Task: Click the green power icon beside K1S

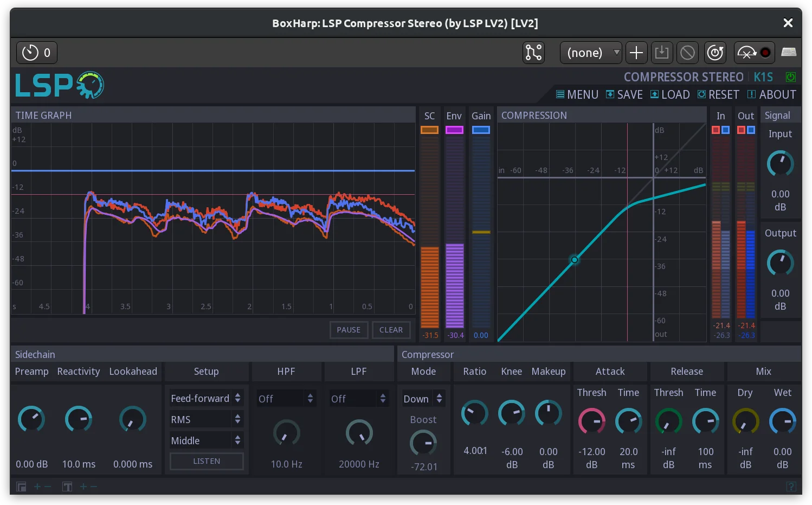Action: pyautogui.click(x=791, y=77)
